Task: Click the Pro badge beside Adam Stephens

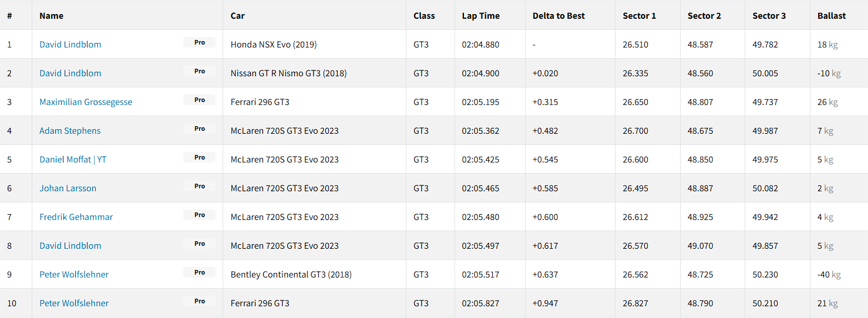Action: [x=199, y=128]
